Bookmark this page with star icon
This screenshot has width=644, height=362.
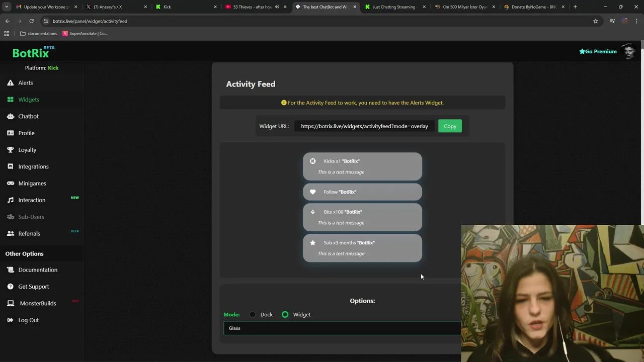click(596, 21)
